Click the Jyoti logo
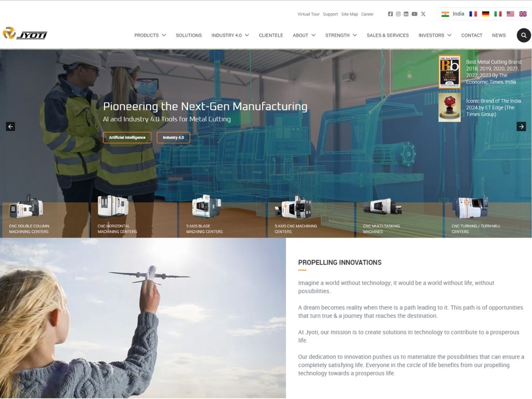The height and width of the screenshot is (399, 532). click(x=25, y=33)
